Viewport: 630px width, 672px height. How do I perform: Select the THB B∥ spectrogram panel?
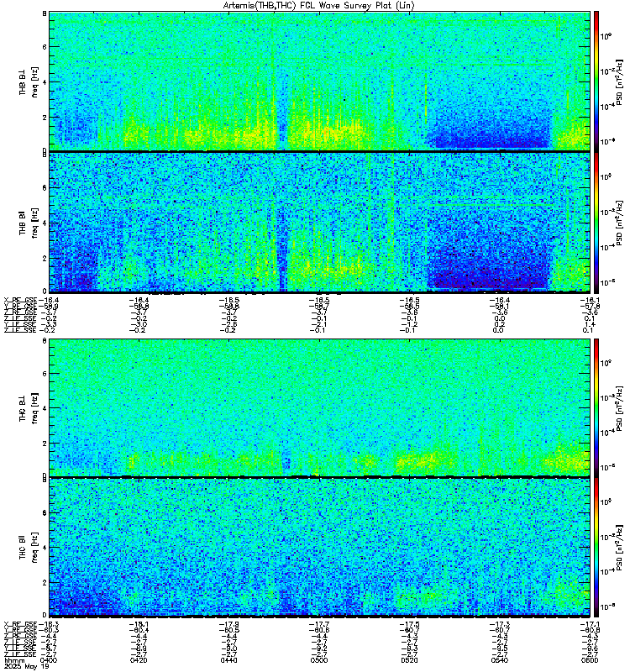(x=320, y=222)
